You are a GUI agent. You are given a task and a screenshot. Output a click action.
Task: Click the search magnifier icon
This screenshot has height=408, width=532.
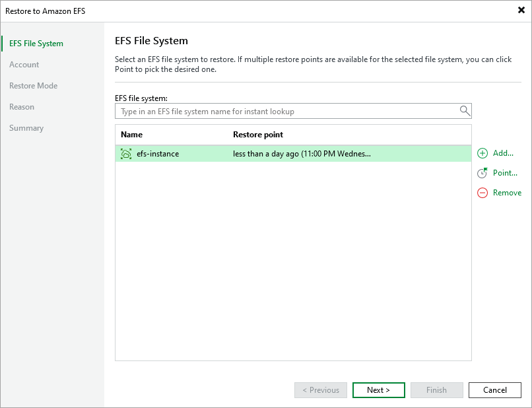(465, 111)
